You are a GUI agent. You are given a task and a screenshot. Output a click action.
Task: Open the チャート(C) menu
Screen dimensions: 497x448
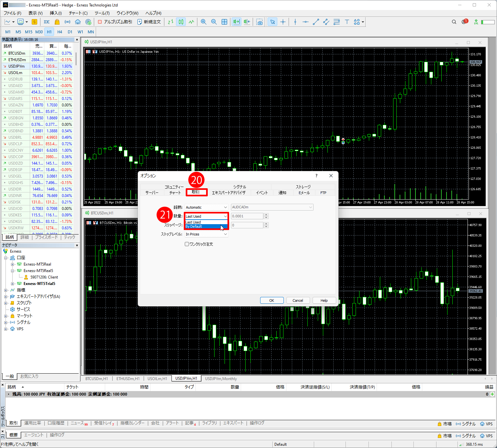pos(78,13)
